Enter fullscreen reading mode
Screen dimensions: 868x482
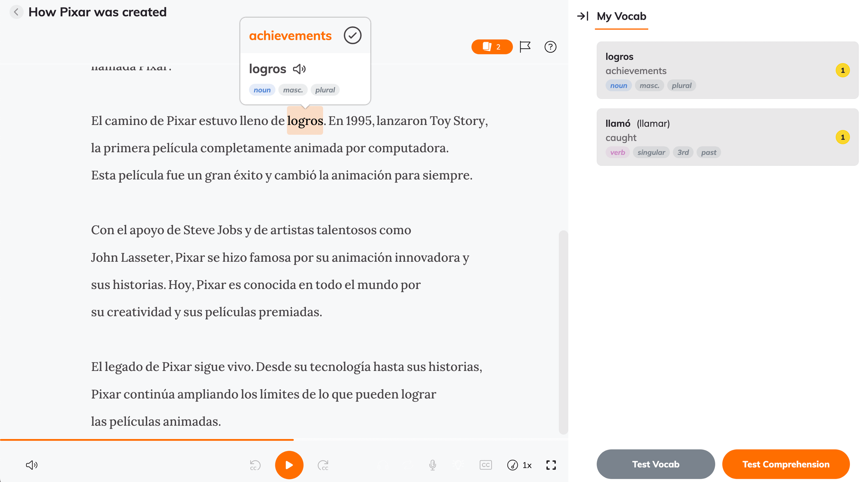click(551, 465)
